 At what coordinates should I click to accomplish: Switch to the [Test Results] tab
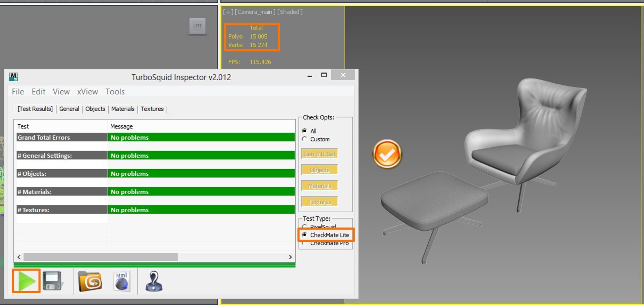tap(35, 109)
